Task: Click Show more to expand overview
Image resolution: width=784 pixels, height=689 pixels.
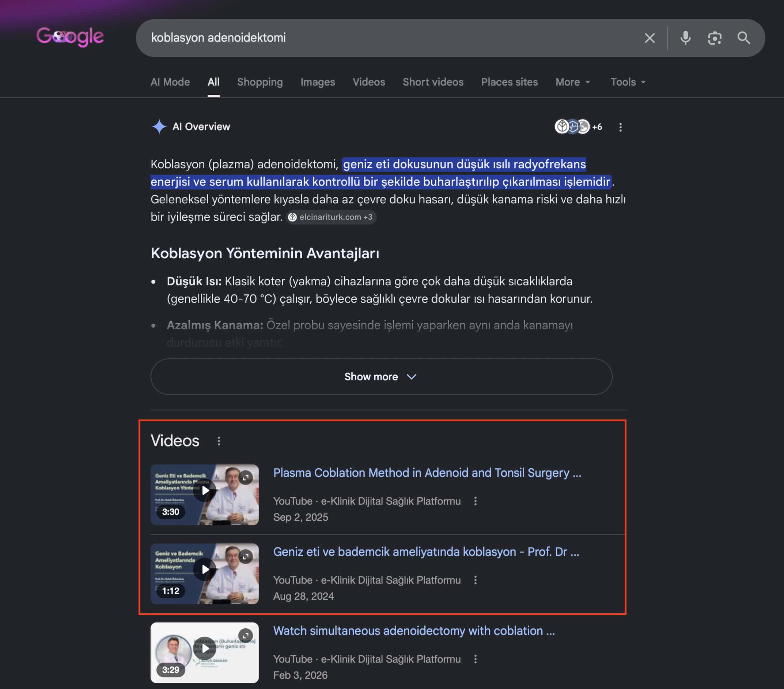Action: tap(381, 377)
